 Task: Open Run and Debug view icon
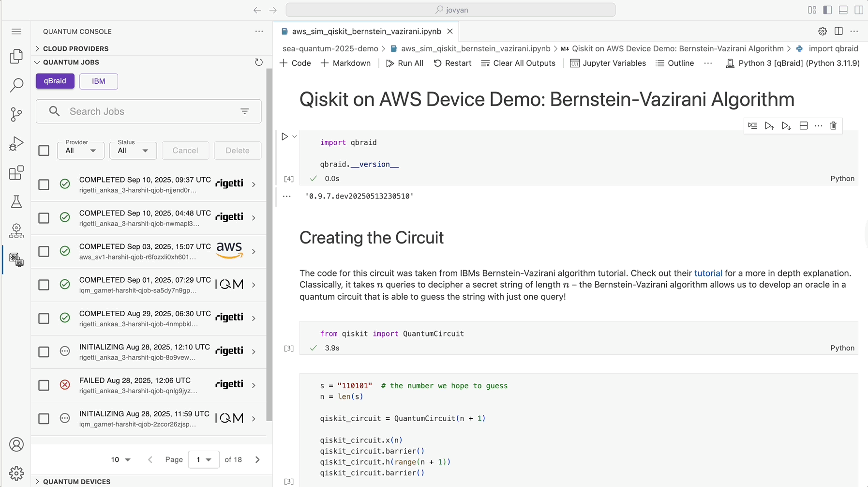pos(16,143)
